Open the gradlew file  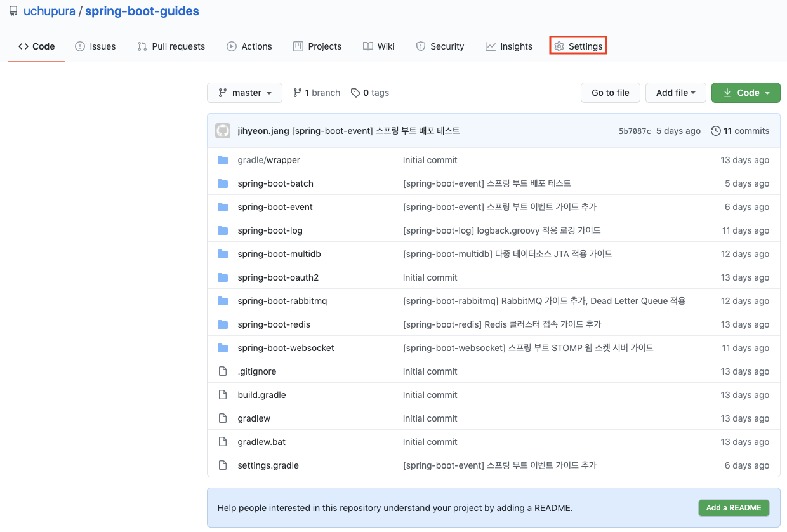(x=254, y=418)
